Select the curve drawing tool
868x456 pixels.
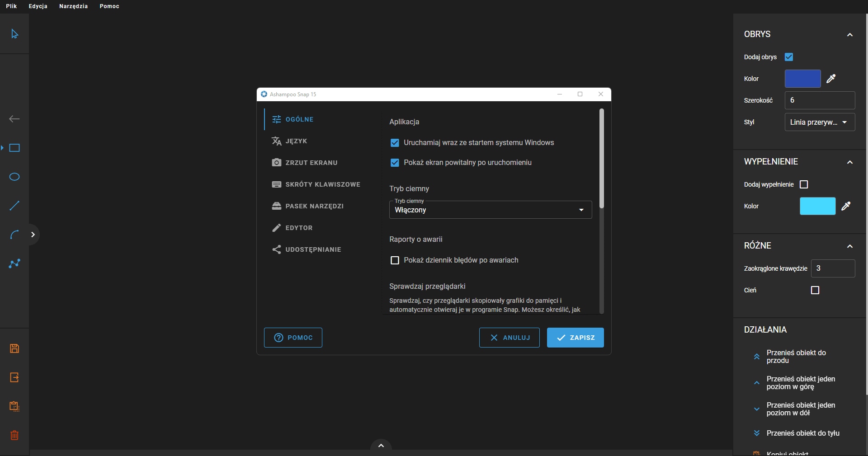click(14, 235)
